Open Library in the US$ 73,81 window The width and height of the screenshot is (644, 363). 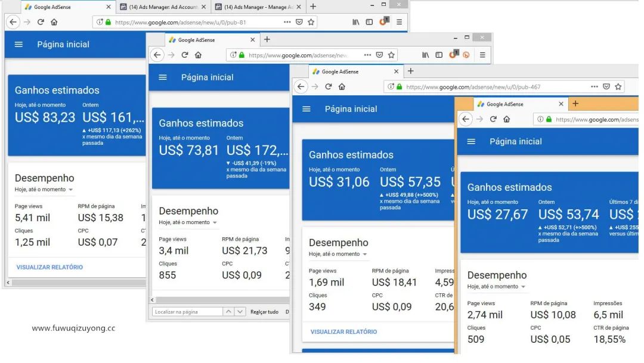click(x=426, y=55)
